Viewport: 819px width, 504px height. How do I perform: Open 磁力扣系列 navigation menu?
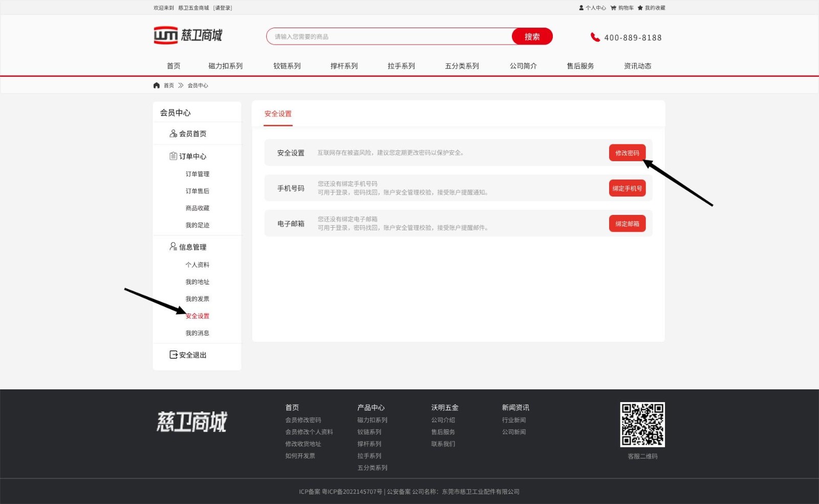pyautogui.click(x=225, y=66)
